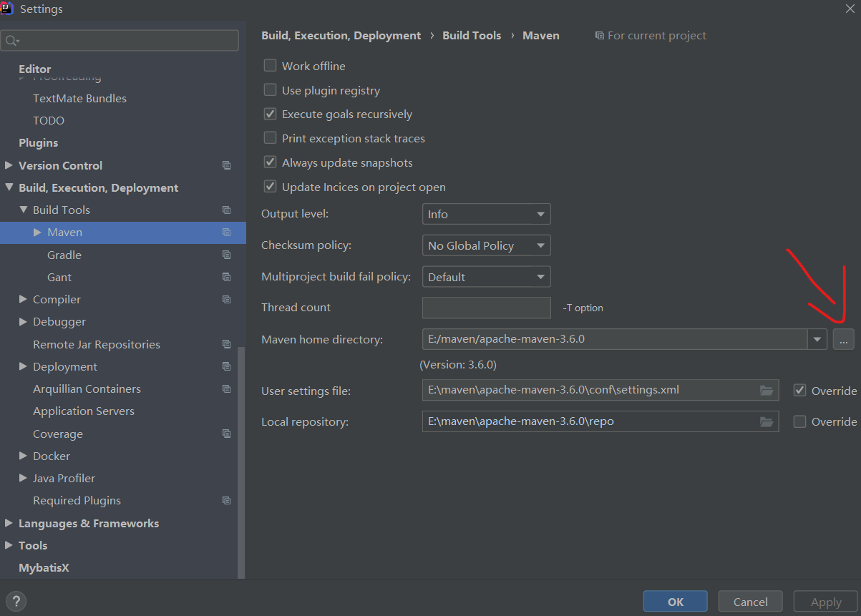Click the project-level icon beside Required Plugins
Image resolution: width=861 pixels, height=616 pixels.
pos(227,501)
